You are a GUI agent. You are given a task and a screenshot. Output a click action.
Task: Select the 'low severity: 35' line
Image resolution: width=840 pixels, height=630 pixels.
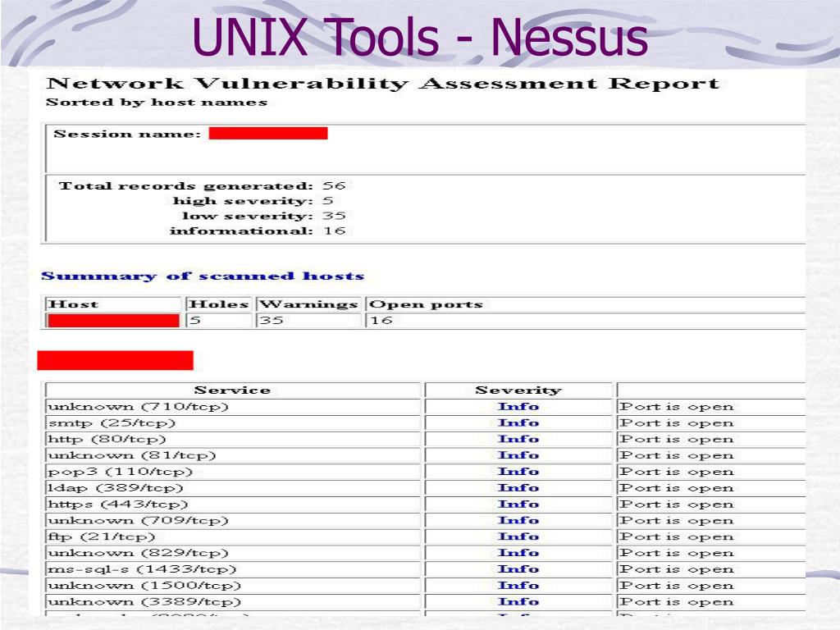pyautogui.click(x=263, y=216)
